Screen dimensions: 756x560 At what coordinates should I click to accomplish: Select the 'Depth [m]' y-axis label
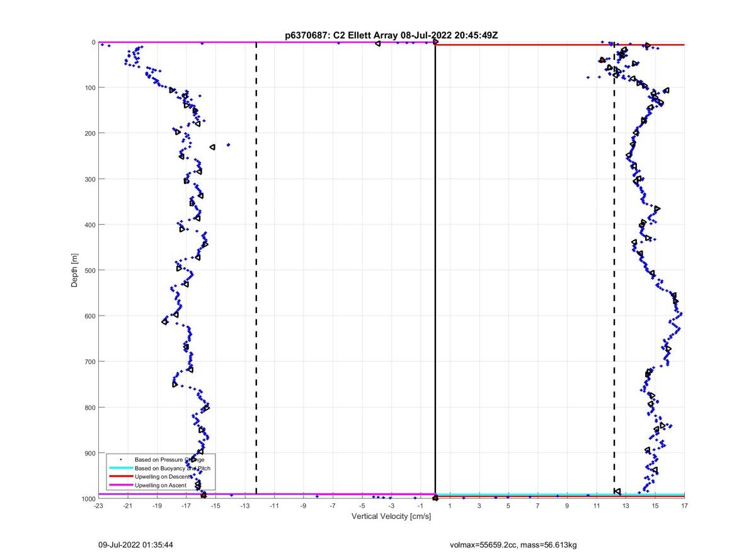coord(74,270)
